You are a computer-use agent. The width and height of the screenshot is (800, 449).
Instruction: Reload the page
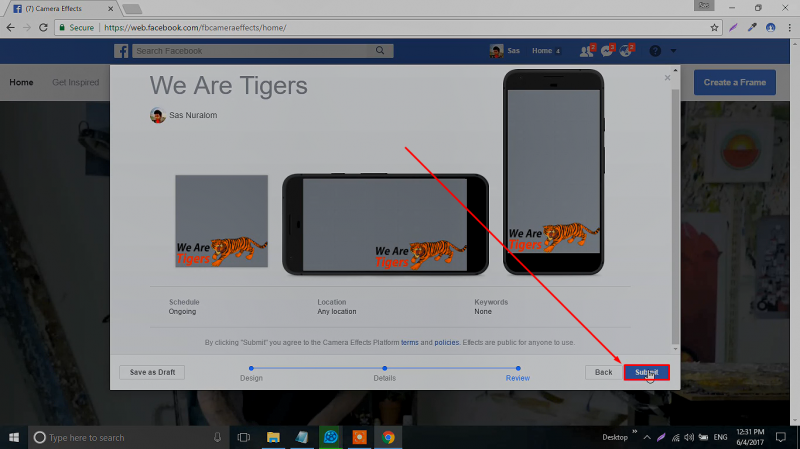(43, 28)
